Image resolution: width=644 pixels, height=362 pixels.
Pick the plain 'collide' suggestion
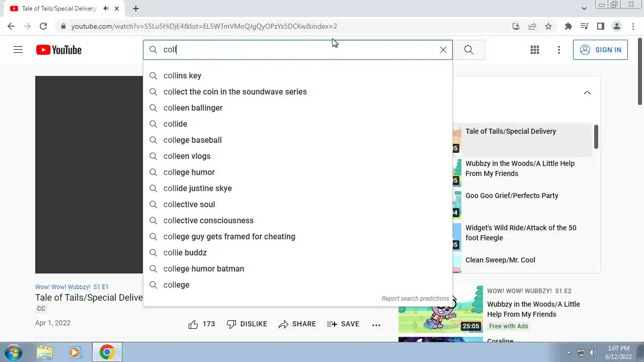[298, 124]
